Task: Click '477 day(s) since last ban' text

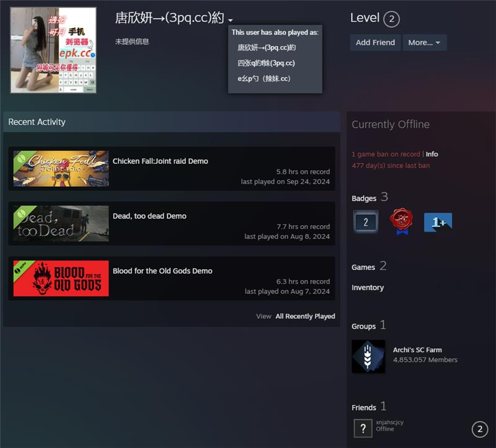Action: pos(391,166)
